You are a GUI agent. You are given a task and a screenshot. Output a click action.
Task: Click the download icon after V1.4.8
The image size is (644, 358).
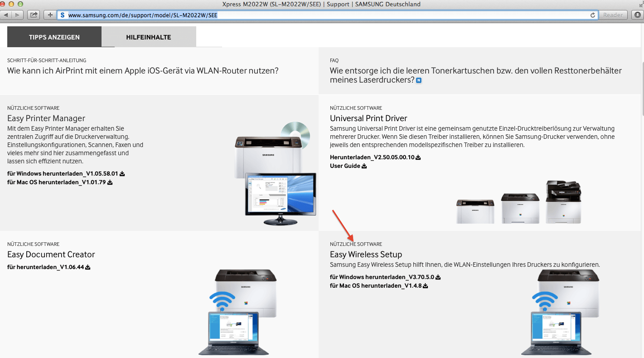[426, 286]
